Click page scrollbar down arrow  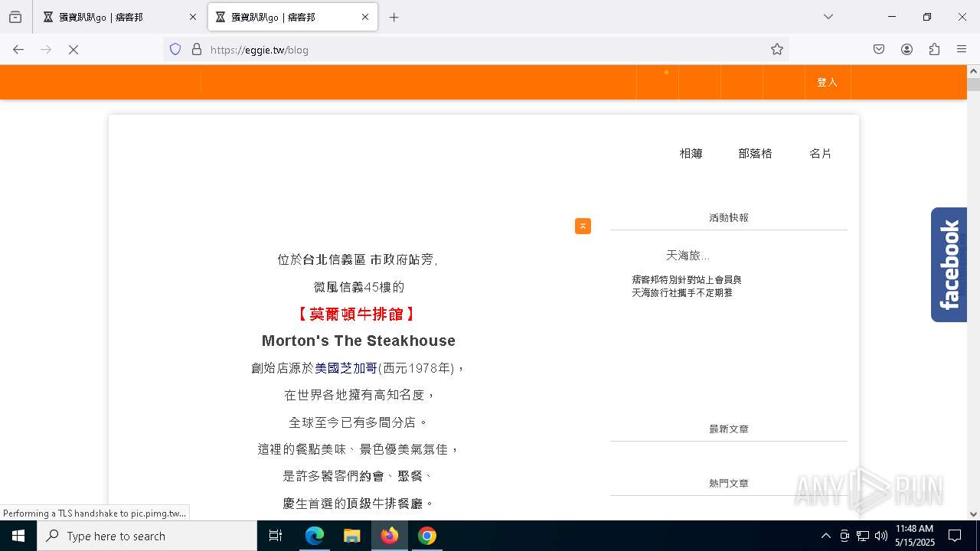[x=973, y=514]
